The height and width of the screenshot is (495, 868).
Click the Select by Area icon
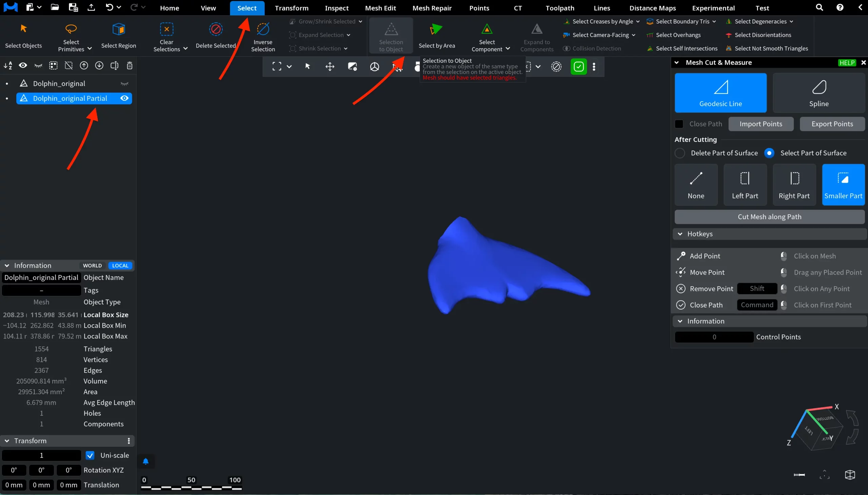[436, 30]
